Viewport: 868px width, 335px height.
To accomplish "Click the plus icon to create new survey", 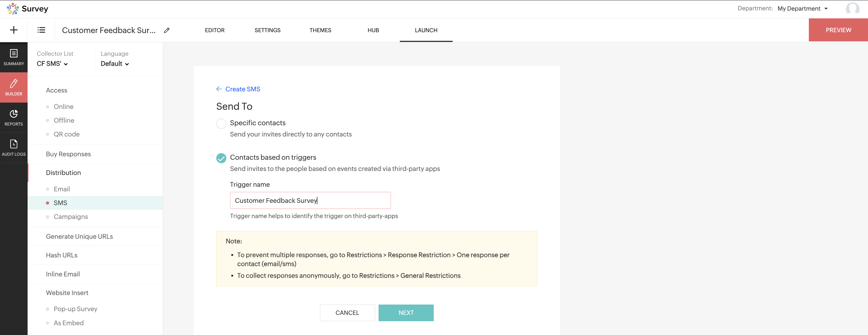I will pos(14,30).
